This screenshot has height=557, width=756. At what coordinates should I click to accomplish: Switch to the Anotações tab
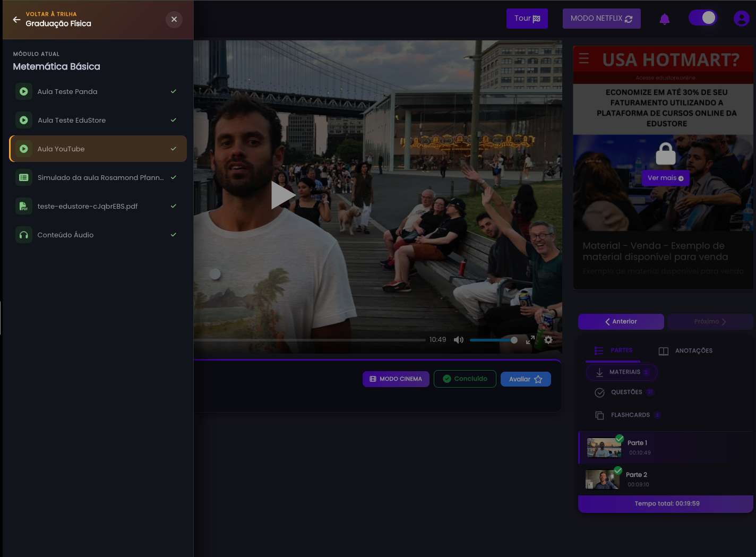tap(686, 351)
